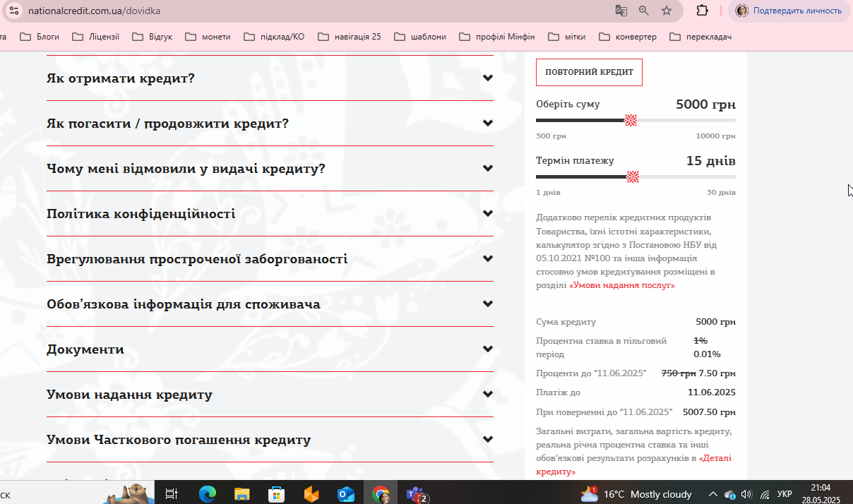Expand the "Політика конфіденційності" chevron
The image size is (853, 504).
487,214
